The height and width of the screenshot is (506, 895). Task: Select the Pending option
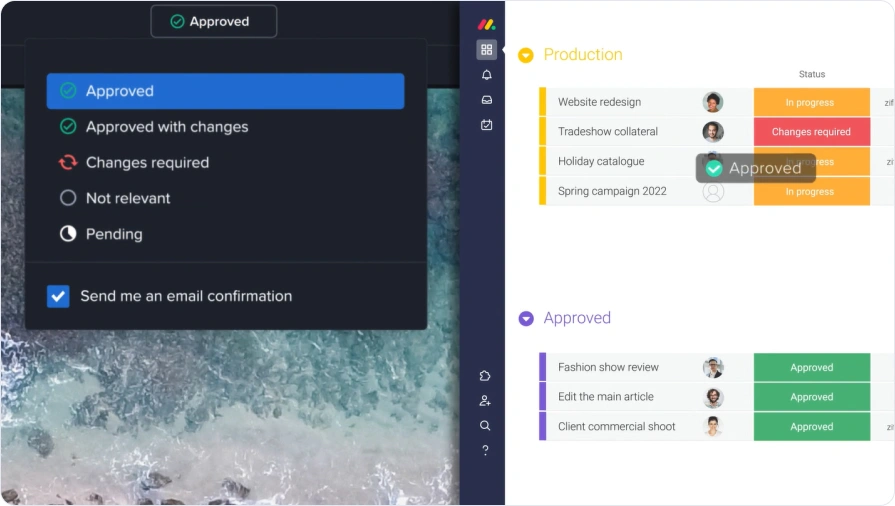pyautogui.click(x=113, y=234)
